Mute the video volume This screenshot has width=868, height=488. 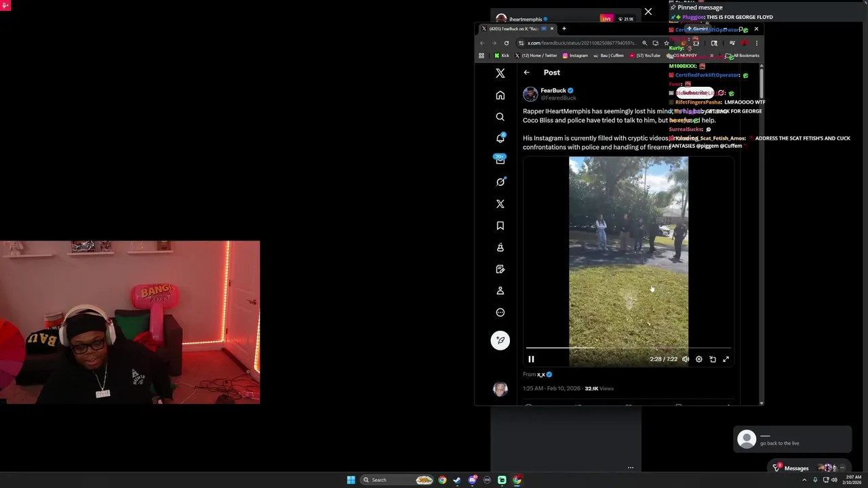[x=686, y=359]
